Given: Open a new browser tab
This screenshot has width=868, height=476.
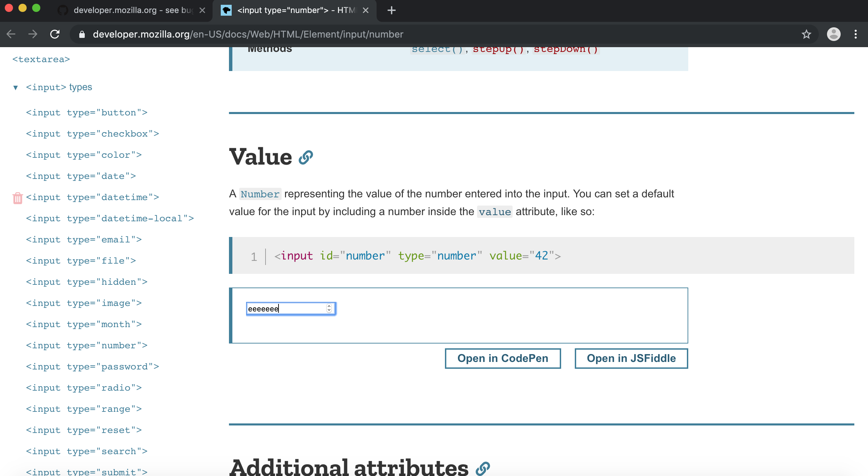Looking at the screenshot, I should point(392,10).
